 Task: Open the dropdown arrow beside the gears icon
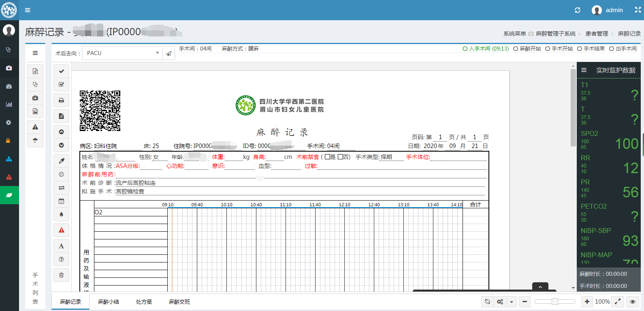pyautogui.click(x=512, y=302)
